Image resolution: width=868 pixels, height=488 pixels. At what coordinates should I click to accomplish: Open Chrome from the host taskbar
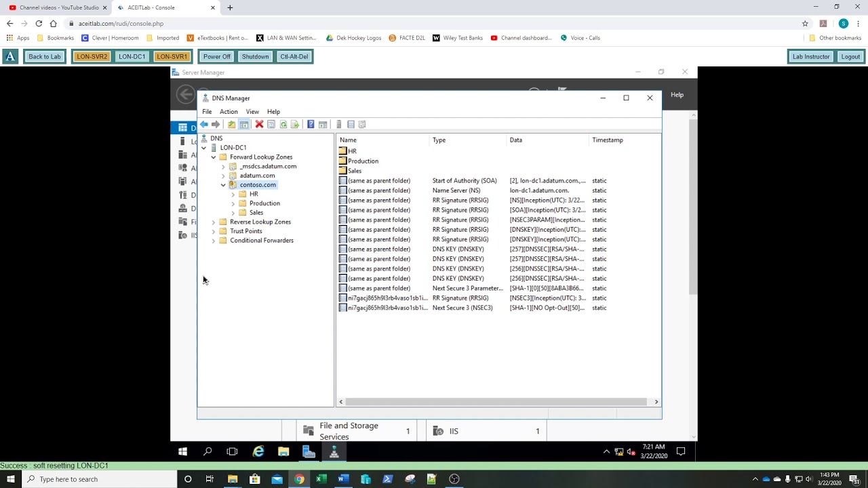coord(299,479)
